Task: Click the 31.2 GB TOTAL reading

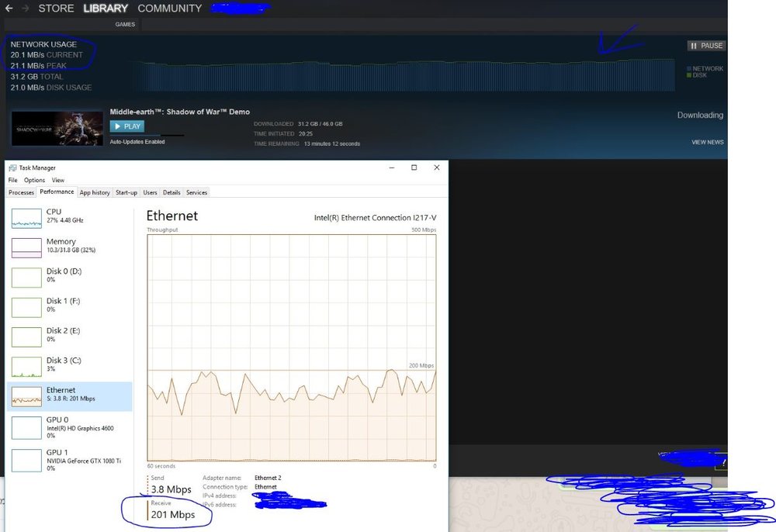Action: (x=36, y=77)
